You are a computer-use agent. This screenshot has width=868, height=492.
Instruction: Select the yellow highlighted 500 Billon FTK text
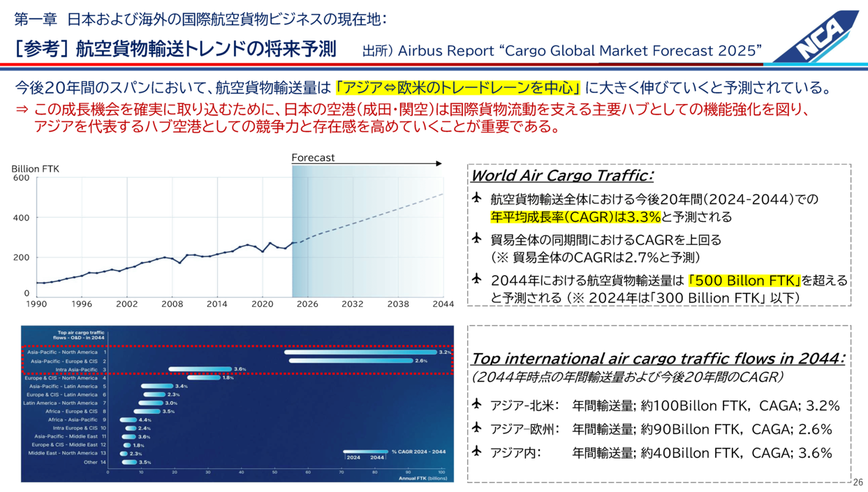pyautogui.click(x=744, y=281)
